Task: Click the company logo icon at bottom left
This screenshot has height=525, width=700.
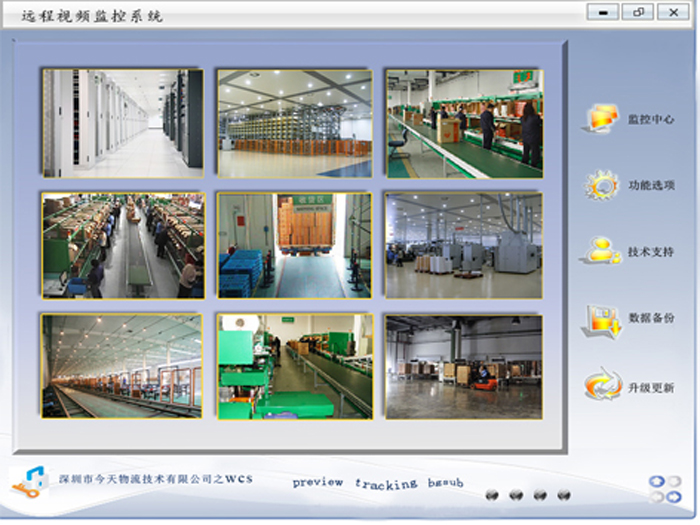Action: [30, 481]
